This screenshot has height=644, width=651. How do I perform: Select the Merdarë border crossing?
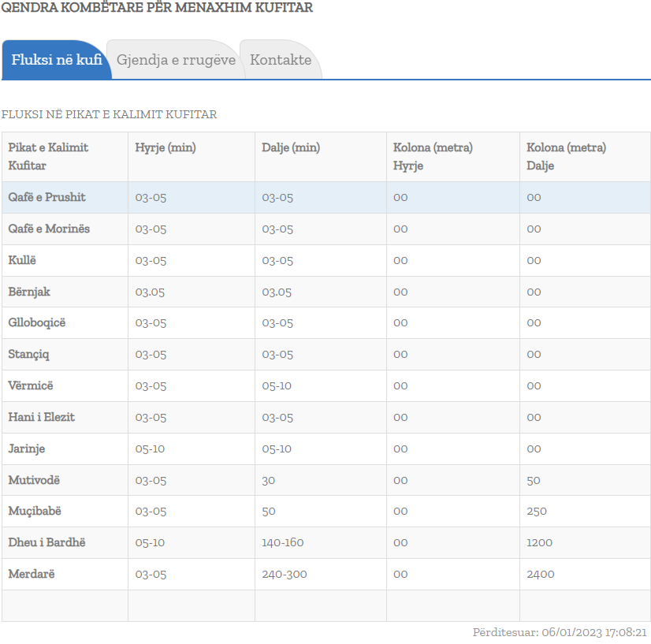[29, 574]
